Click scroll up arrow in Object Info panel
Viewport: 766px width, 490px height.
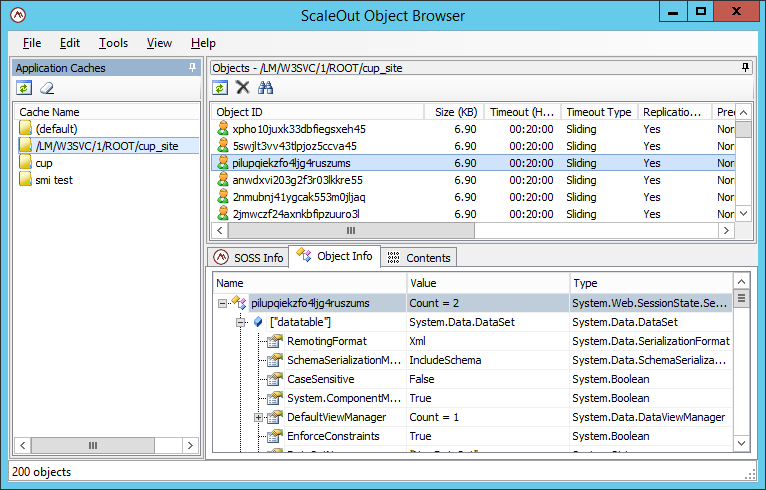pos(741,281)
